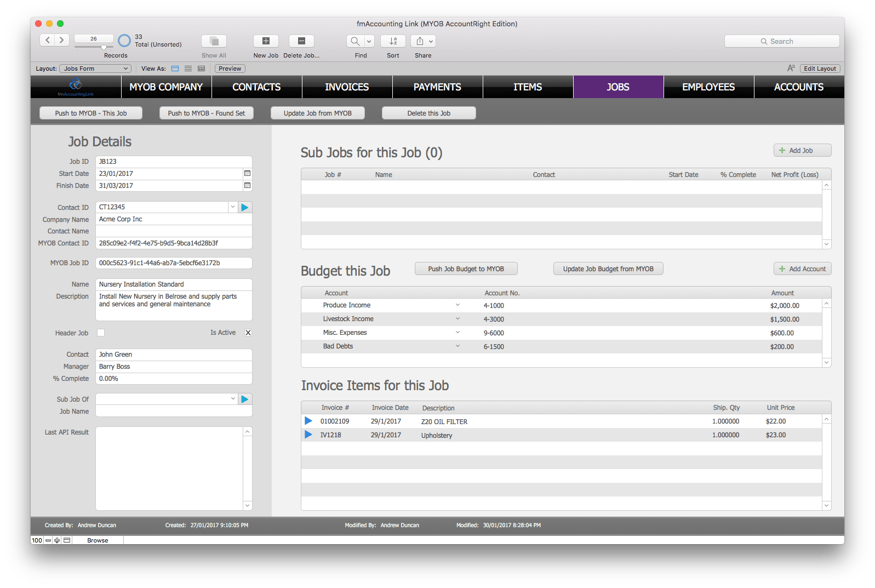
Task: Click the fmAccountingLink logo
Action: click(x=76, y=87)
